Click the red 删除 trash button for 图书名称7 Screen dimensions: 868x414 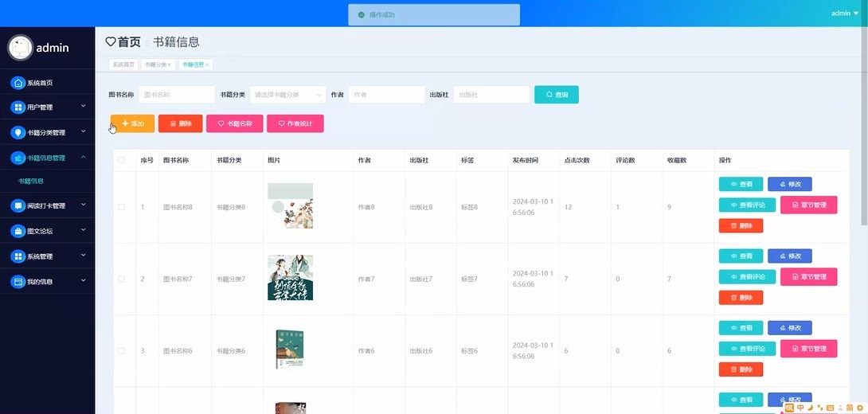click(741, 298)
